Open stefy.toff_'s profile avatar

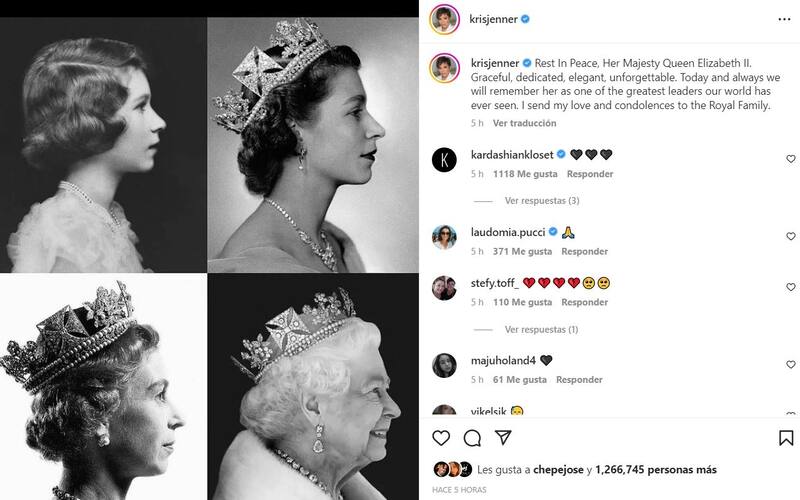pyautogui.click(x=444, y=288)
